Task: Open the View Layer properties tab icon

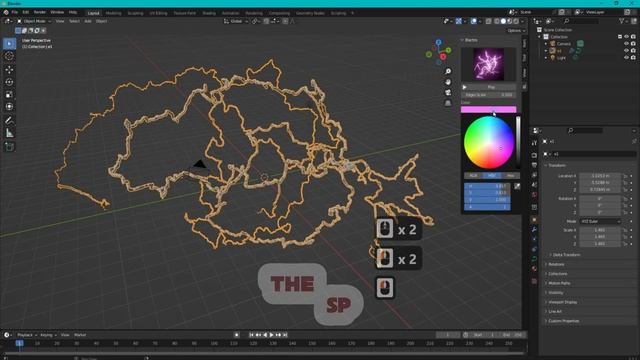Action: coord(534,175)
